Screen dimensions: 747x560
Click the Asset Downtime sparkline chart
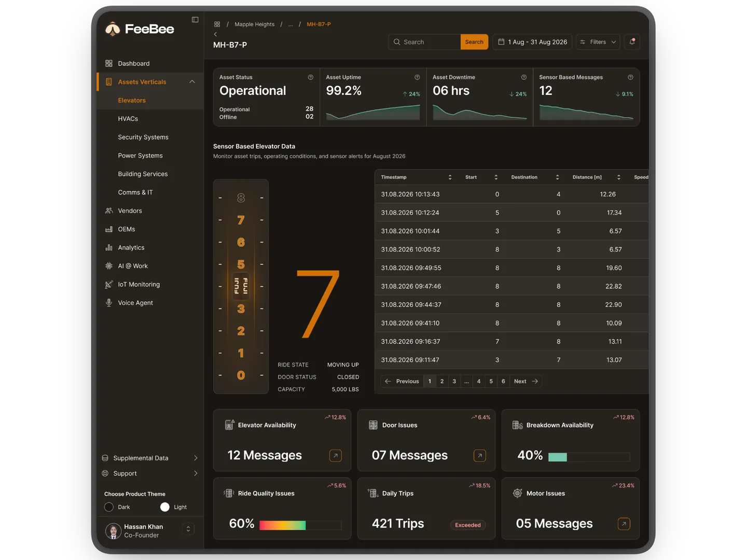point(480,112)
